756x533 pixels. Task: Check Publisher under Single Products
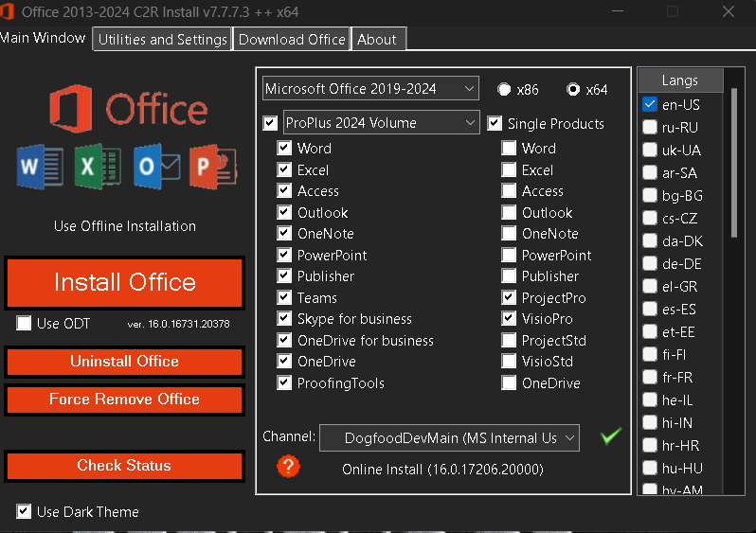point(509,275)
